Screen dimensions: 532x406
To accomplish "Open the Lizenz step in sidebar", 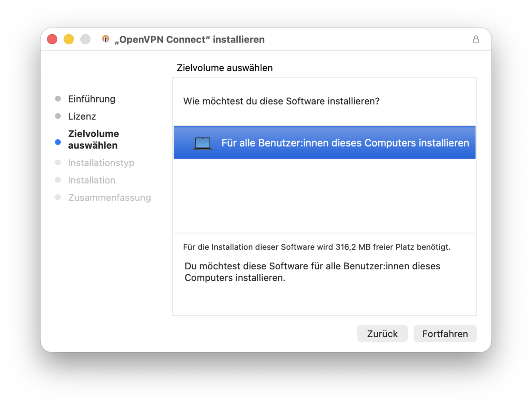I will pos(82,116).
